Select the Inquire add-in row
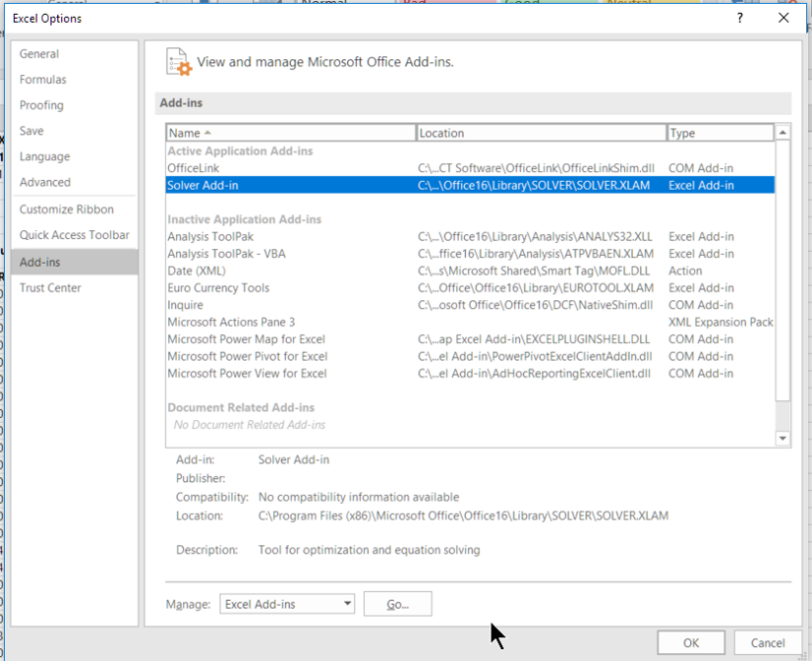Image resolution: width=812 pixels, height=661 pixels. (x=470, y=305)
